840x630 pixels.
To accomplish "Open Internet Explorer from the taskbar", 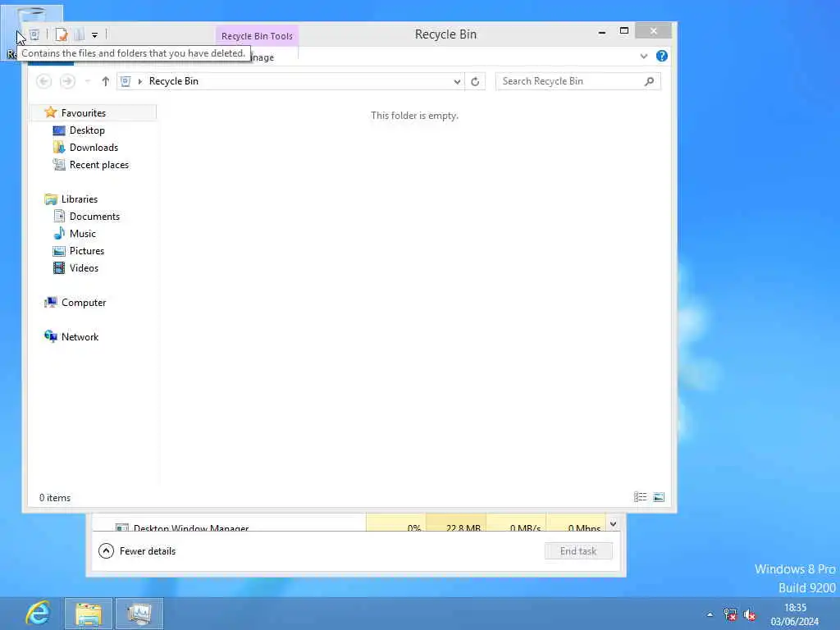I will tap(38, 614).
